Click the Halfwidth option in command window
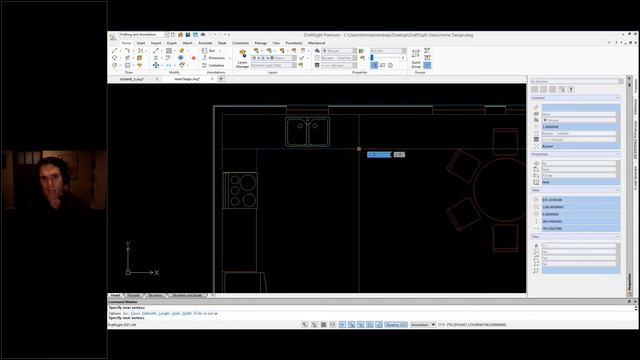 [x=149, y=313]
